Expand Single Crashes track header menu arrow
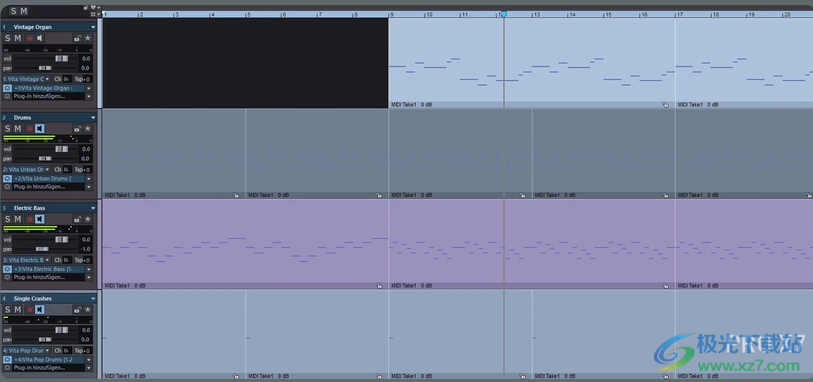813x382 pixels. click(93, 299)
